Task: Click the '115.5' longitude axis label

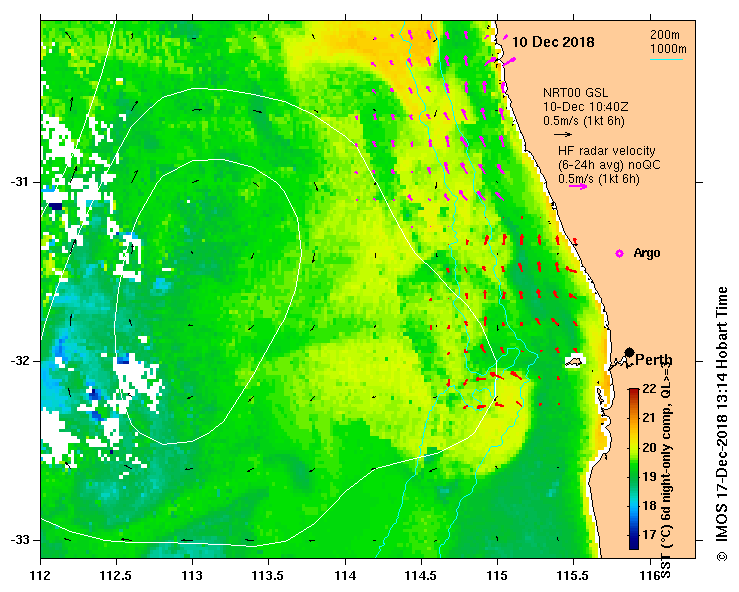Action: tap(573, 576)
